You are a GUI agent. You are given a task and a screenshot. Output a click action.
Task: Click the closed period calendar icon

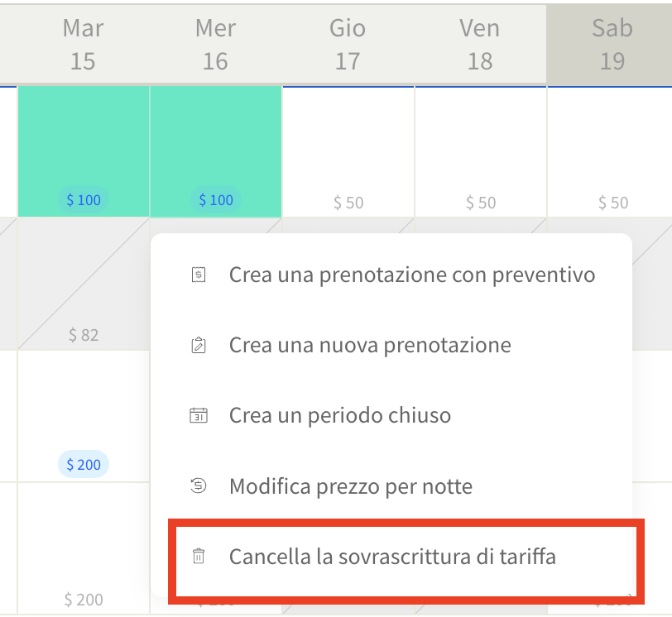198,415
